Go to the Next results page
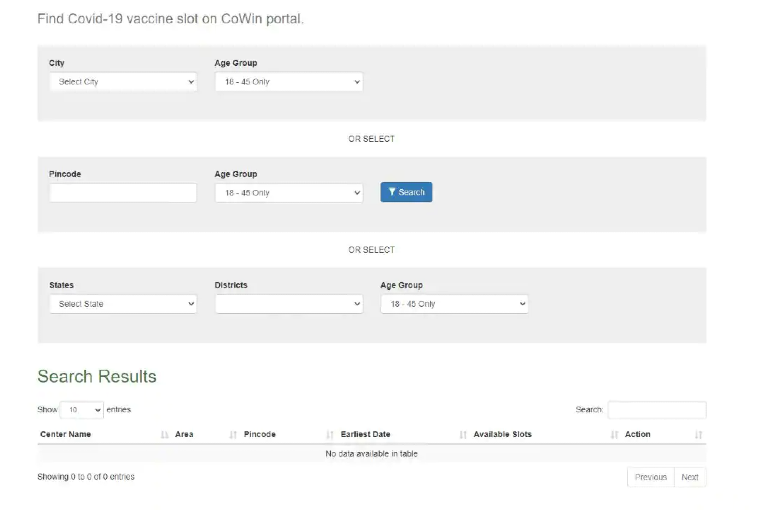 tap(690, 477)
